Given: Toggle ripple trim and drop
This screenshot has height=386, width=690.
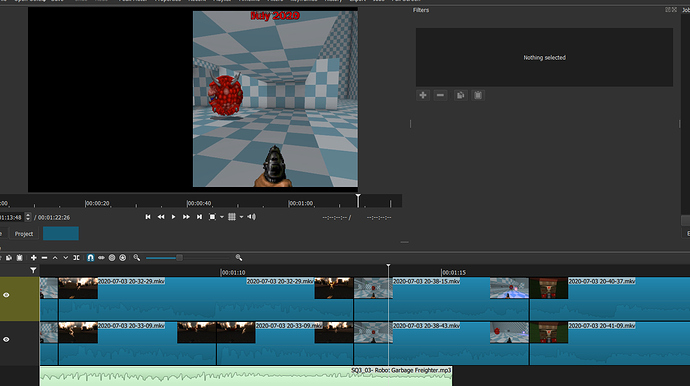Looking at the screenshot, I should (x=101, y=258).
